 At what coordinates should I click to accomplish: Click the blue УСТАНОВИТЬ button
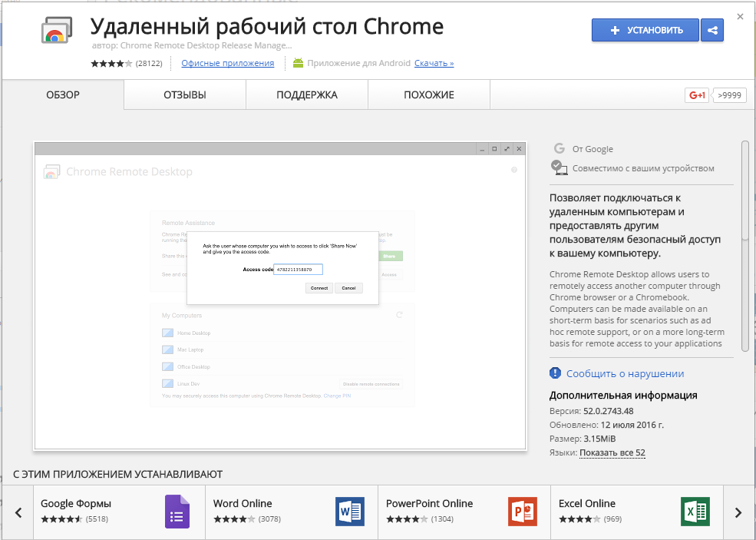[x=645, y=29]
